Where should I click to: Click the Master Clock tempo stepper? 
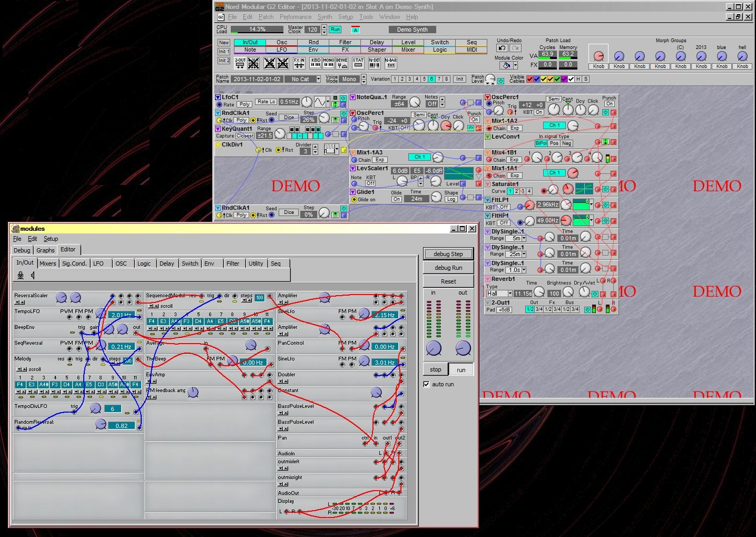(323, 30)
